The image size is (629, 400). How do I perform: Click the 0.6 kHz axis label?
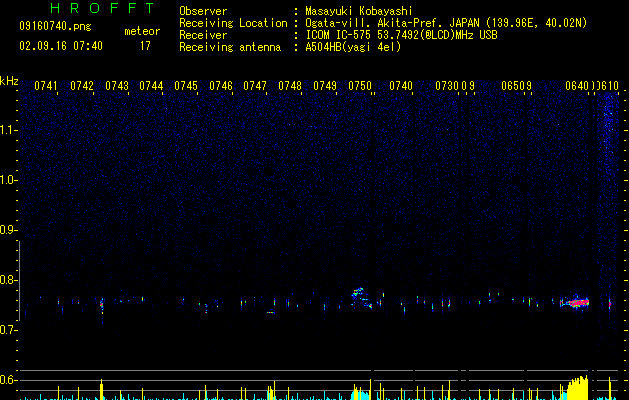[x=9, y=380]
